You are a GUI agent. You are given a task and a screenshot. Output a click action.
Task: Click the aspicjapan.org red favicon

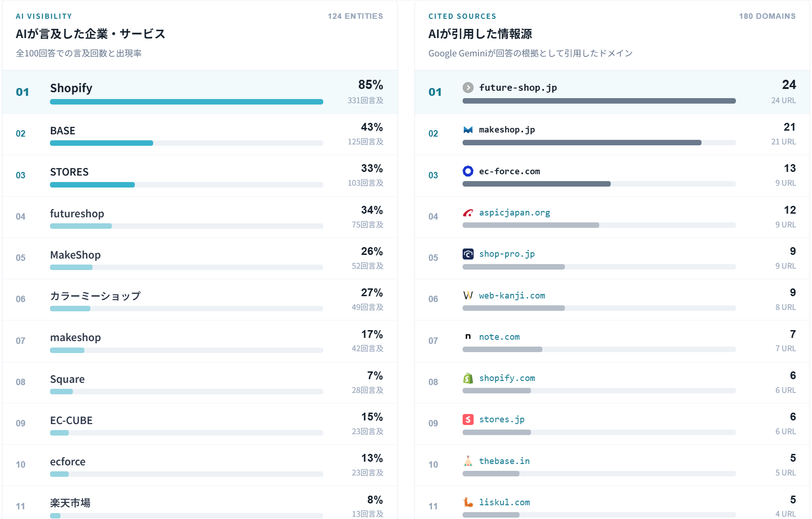click(x=468, y=213)
